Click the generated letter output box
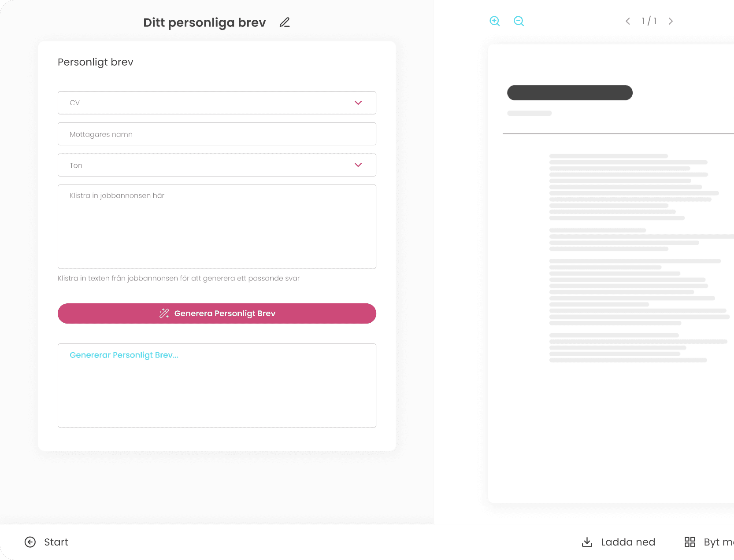 pyautogui.click(x=217, y=385)
